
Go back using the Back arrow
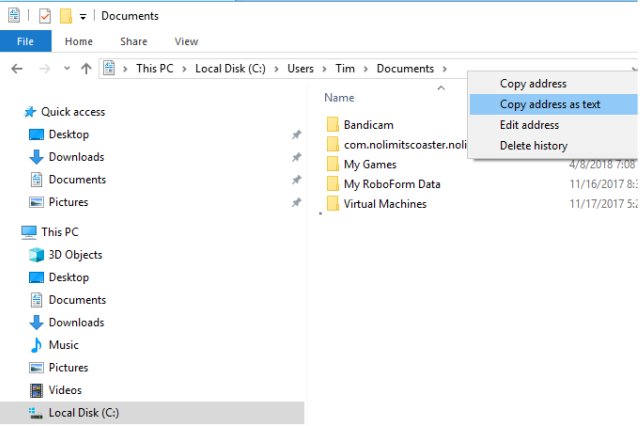(17, 69)
